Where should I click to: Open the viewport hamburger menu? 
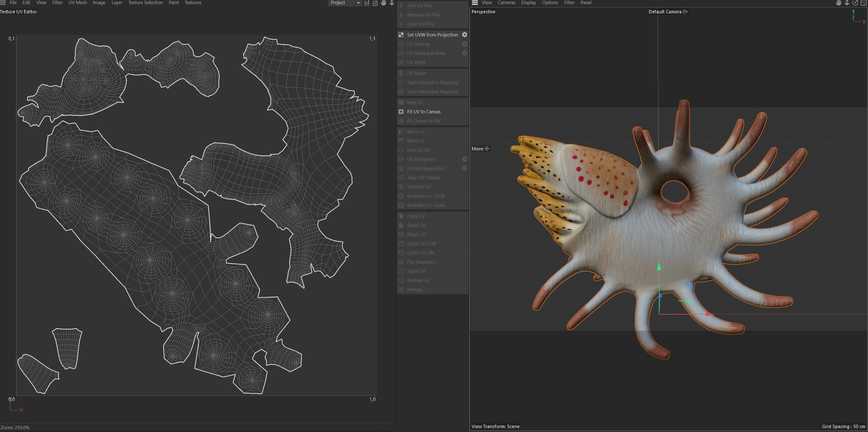tap(475, 3)
